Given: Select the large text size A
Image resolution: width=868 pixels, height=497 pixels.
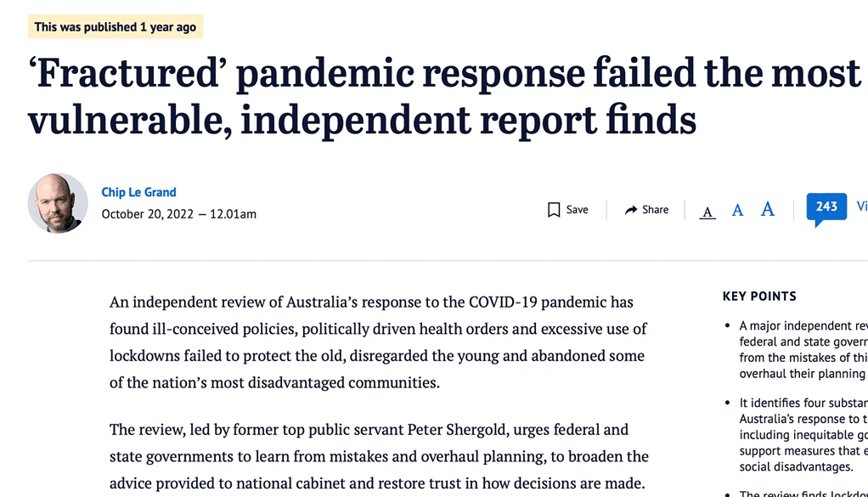Looking at the screenshot, I should pos(768,209).
